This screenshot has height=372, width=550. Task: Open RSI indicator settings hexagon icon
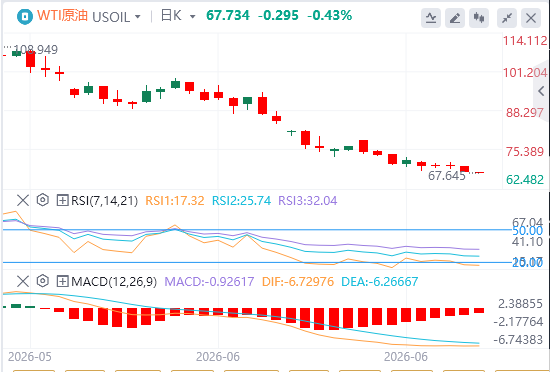(x=42, y=200)
